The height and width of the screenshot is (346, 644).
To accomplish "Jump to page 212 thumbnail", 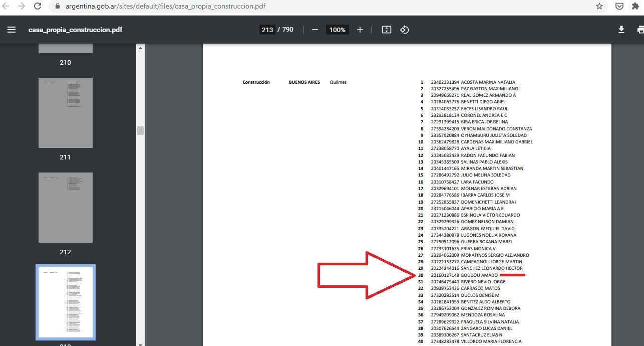I will 66,208.
